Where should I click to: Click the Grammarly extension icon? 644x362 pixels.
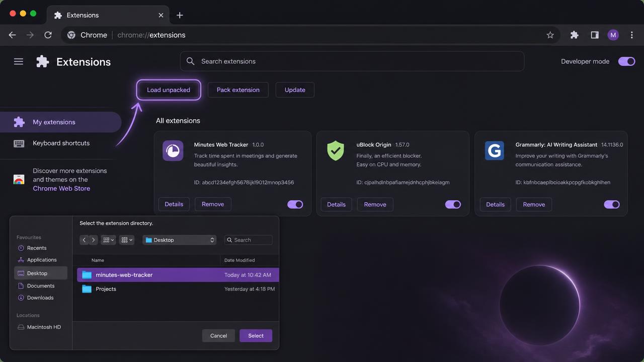pyautogui.click(x=495, y=151)
